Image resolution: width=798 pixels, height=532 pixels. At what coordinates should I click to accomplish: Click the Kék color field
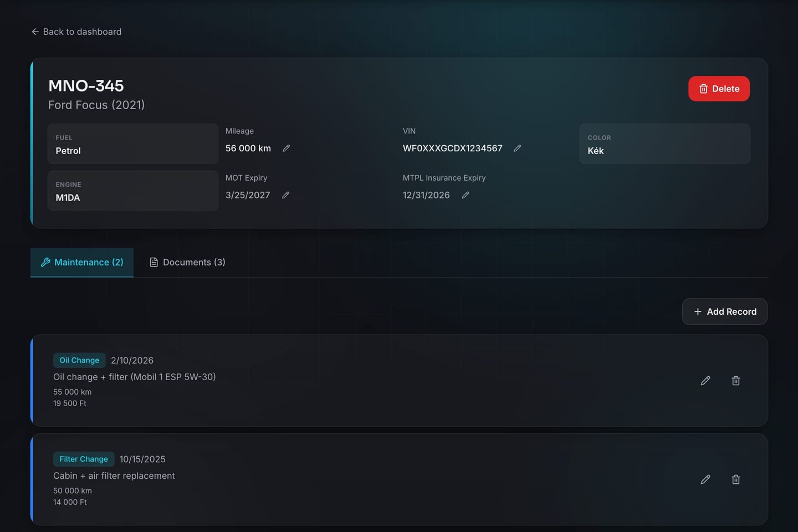point(665,144)
